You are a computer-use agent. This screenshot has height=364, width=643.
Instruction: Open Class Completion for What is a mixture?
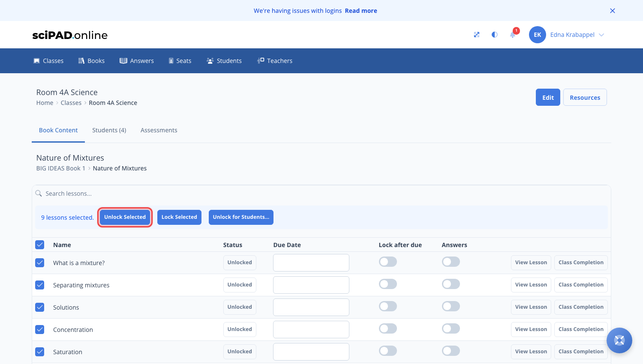[581, 263]
